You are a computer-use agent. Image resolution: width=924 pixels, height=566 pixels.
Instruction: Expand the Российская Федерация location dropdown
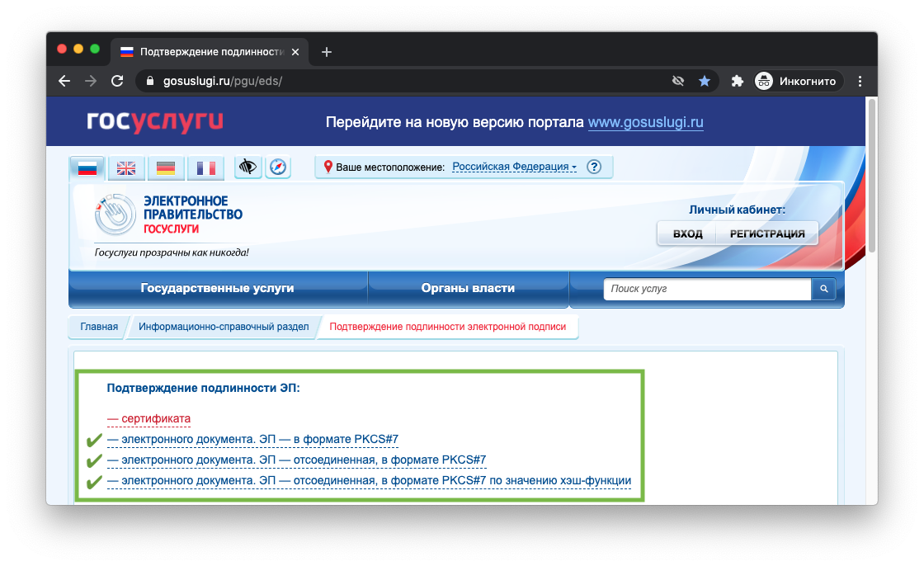click(512, 167)
